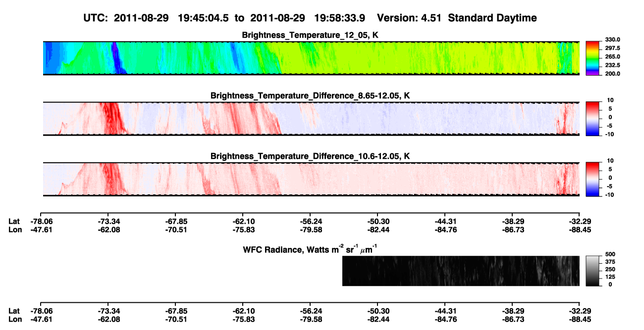The width and height of the screenshot is (644, 330).
Task: Click the 'Brightness_Temperature_Difference_8.65-12.05, K' title
Action: point(310,95)
